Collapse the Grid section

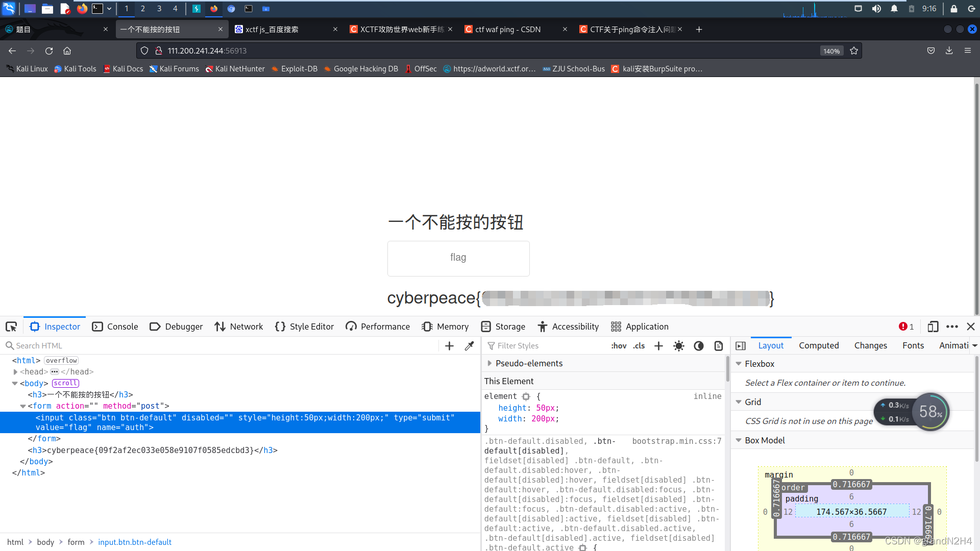739,402
